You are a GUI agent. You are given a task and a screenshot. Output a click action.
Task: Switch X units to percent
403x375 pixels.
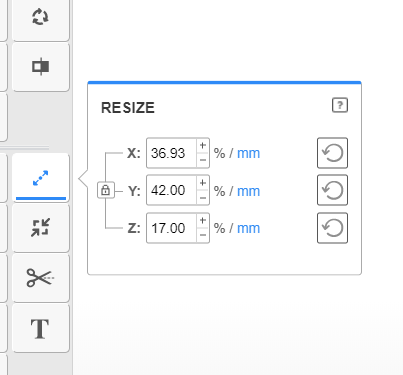pyautogui.click(x=219, y=153)
